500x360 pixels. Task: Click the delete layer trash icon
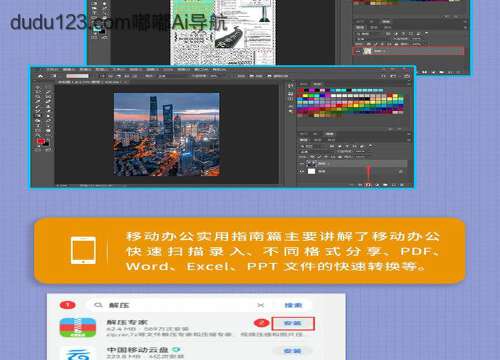click(402, 184)
